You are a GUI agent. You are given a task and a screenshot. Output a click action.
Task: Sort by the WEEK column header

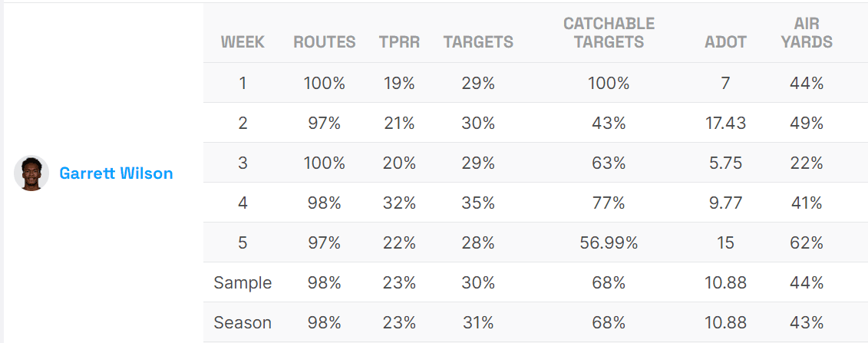pyautogui.click(x=243, y=42)
